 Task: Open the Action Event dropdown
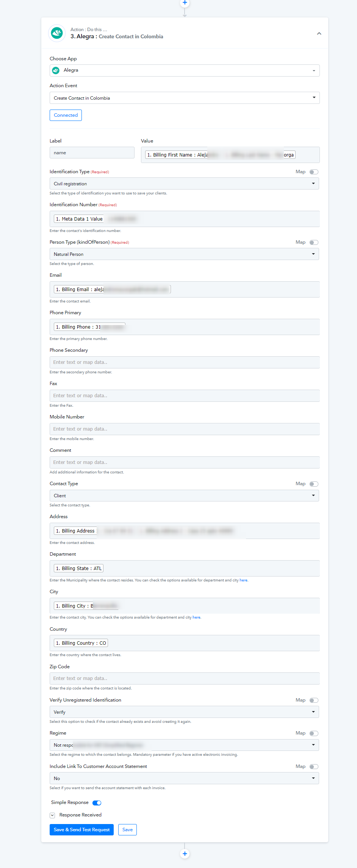(x=185, y=98)
